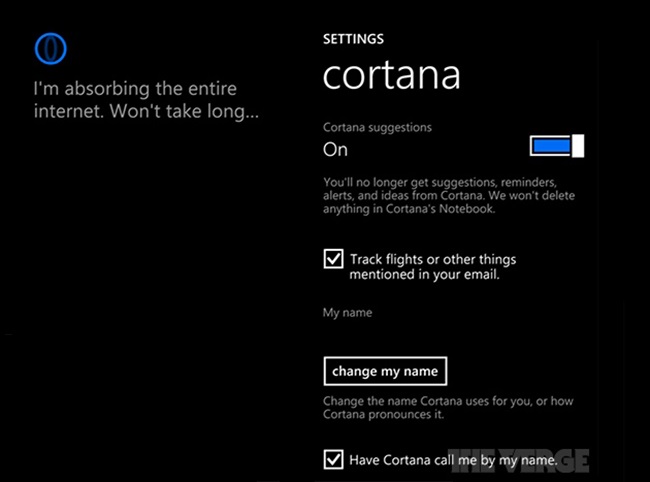Tap the absorbing the entire internet message

pos(146,100)
